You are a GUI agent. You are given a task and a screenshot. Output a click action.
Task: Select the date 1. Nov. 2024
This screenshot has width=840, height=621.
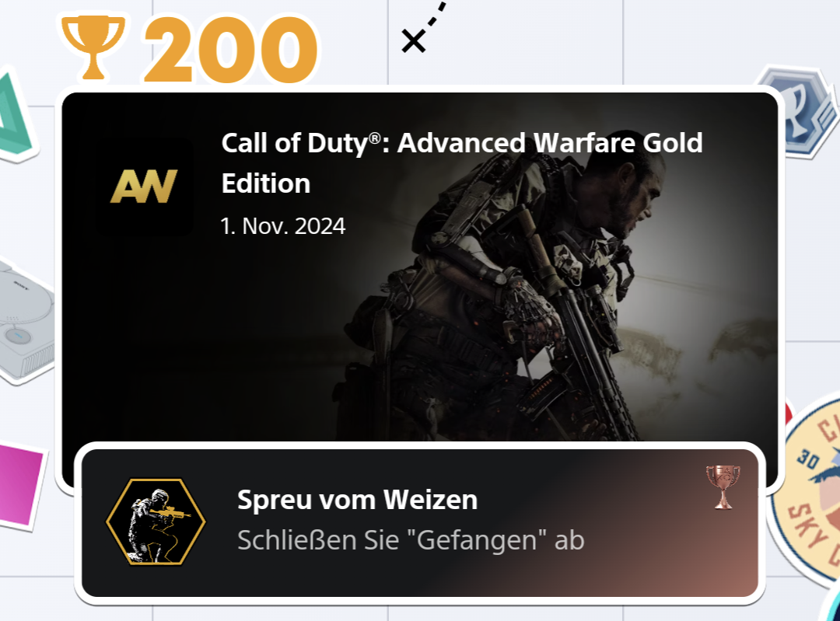tap(283, 226)
